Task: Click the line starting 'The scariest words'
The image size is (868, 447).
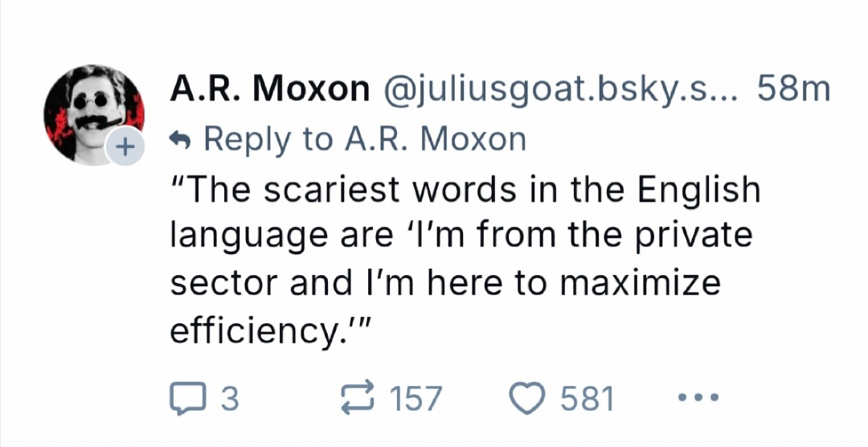Action: click(x=465, y=191)
